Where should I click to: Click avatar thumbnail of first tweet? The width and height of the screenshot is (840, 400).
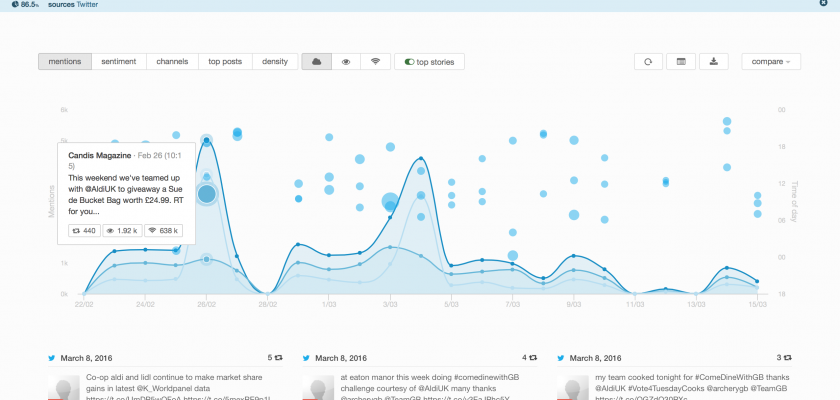pos(67,388)
